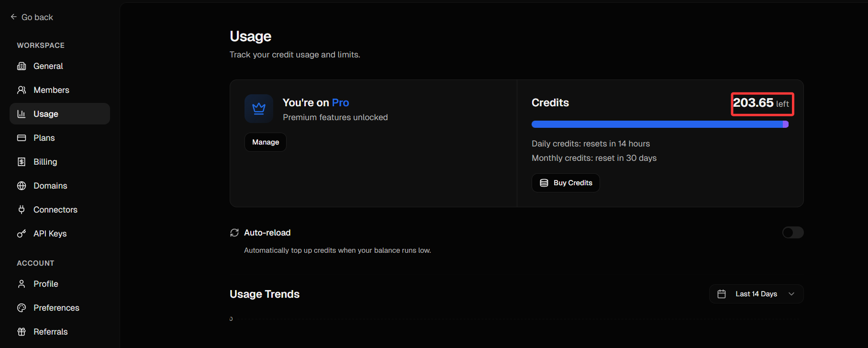868x348 pixels.
Task: Click the Connectors plug icon
Action: point(22,210)
